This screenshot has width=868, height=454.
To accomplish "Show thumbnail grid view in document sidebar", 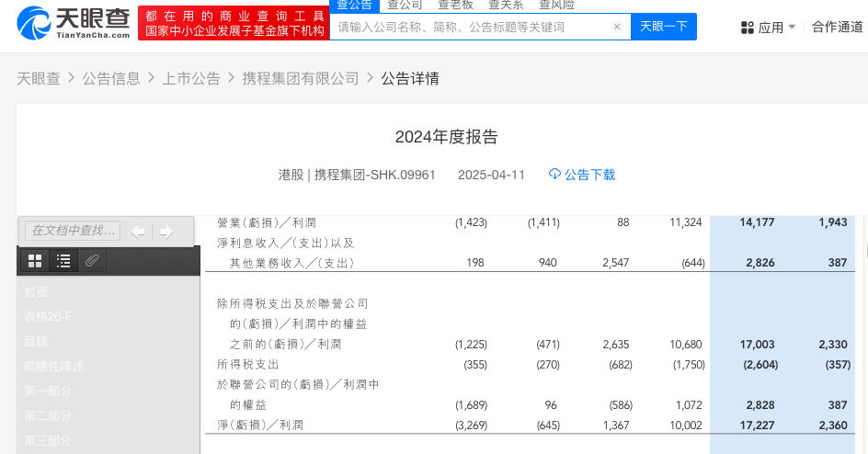I will pos(35,261).
